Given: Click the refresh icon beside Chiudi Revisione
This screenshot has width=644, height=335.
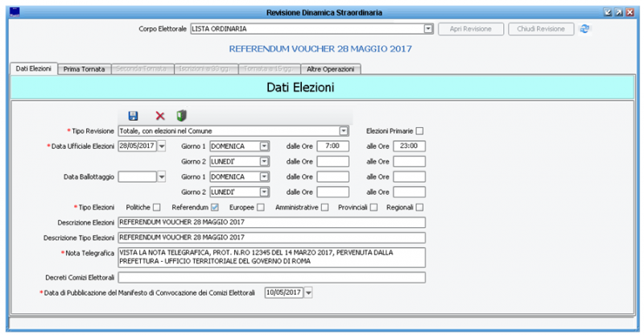Looking at the screenshot, I should pyautogui.click(x=585, y=29).
